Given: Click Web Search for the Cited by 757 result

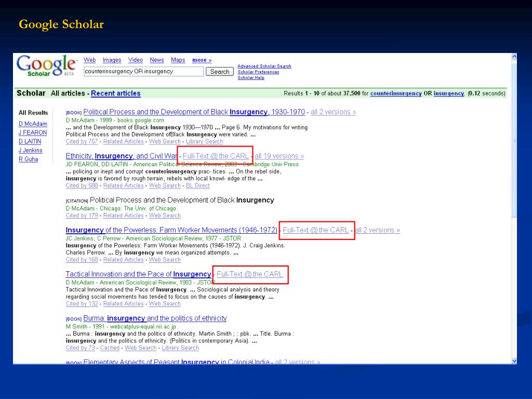Looking at the screenshot, I should pyautogui.click(x=165, y=141).
